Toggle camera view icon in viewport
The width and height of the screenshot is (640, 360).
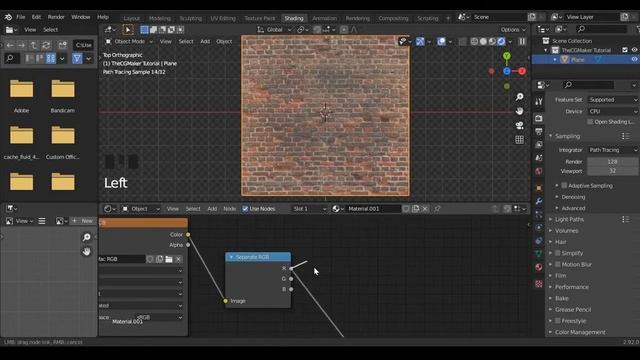519,125
